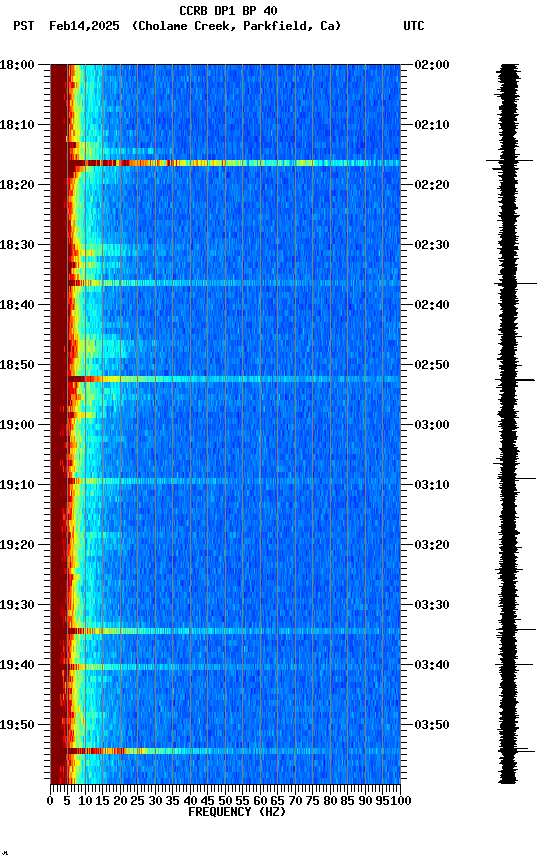Click the seismogram spike near 02:52 UTC
This screenshot has width=552, height=864.
515,380
